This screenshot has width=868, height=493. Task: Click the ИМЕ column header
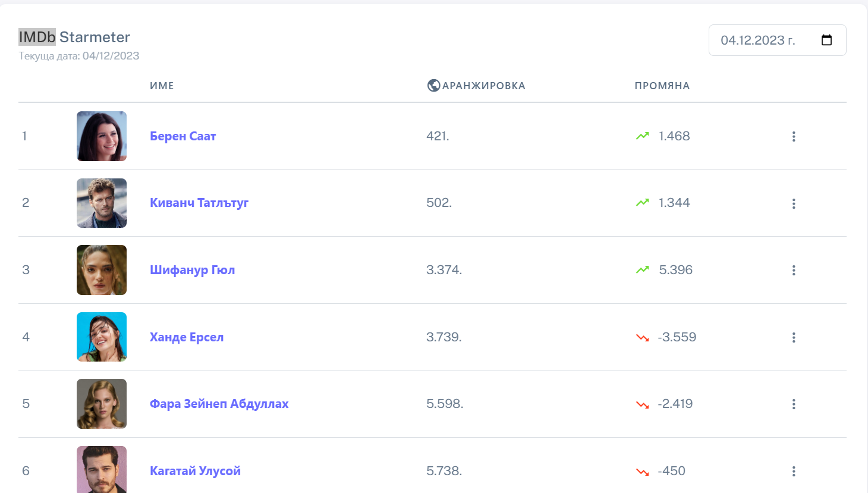point(162,86)
